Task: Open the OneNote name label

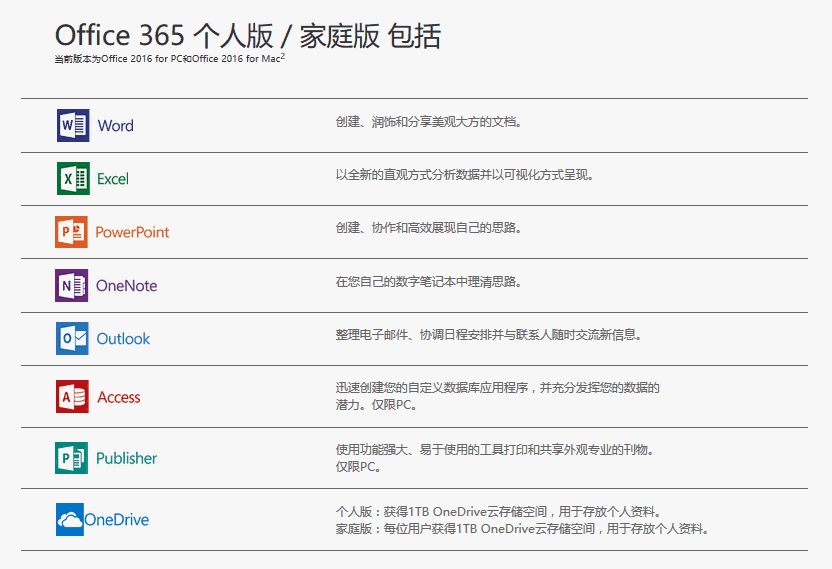Action: click(126, 286)
